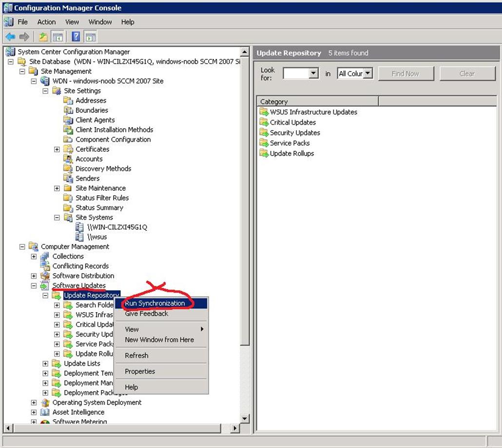Select the Status Filter Rules node
Screen dimensions: 502x448
102,198
